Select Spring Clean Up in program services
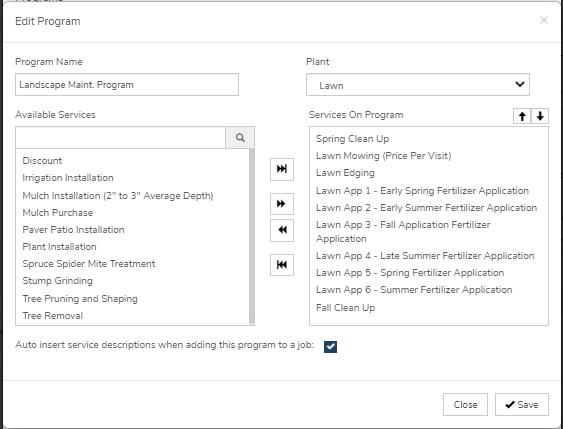Viewport: 563px width, 429px height. pyautogui.click(x=352, y=139)
